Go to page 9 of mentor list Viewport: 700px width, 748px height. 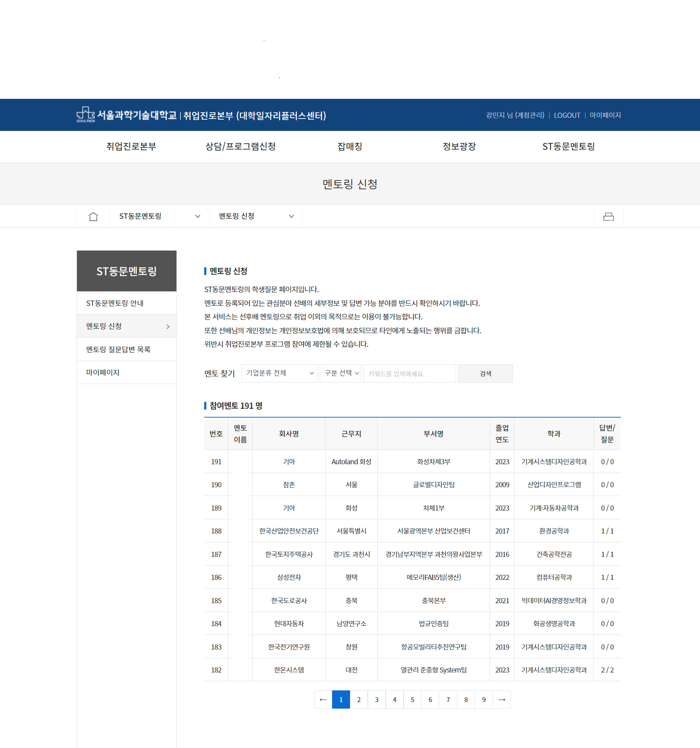(x=484, y=699)
